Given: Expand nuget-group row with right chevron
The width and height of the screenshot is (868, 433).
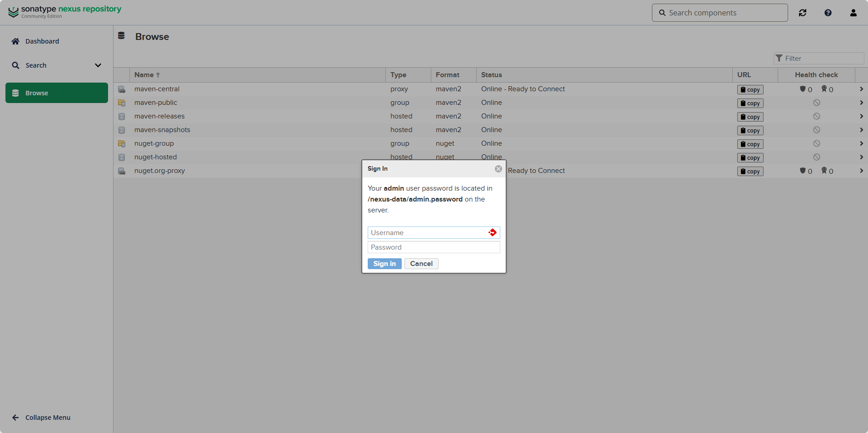Looking at the screenshot, I should 861,144.
